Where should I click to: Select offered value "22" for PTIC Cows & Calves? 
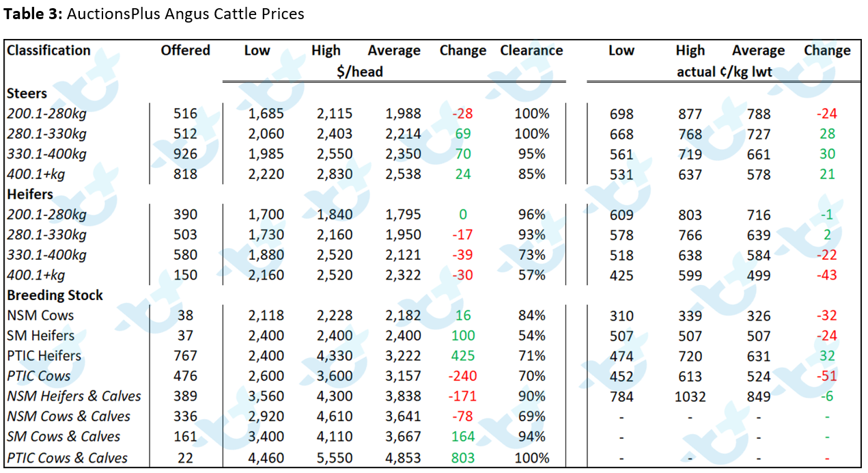point(185,458)
